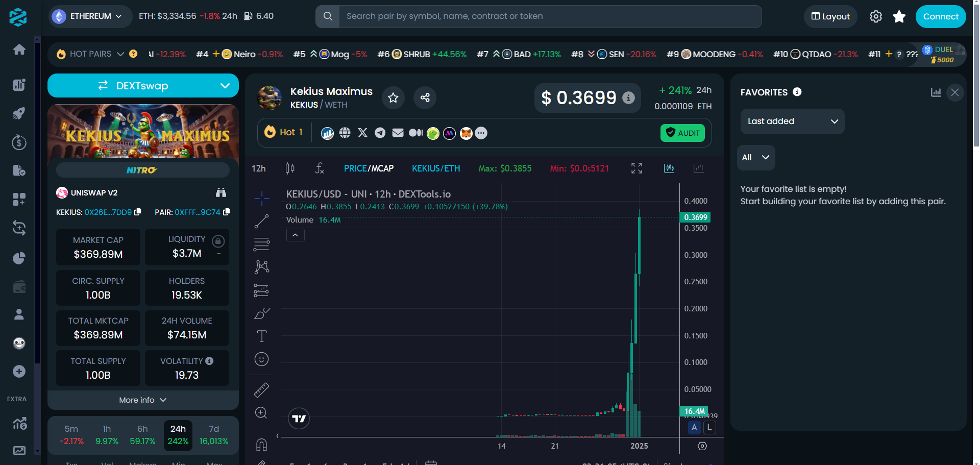Select the chart crosshair cursor tool
The height and width of the screenshot is (465, 980).
(261, 198)
